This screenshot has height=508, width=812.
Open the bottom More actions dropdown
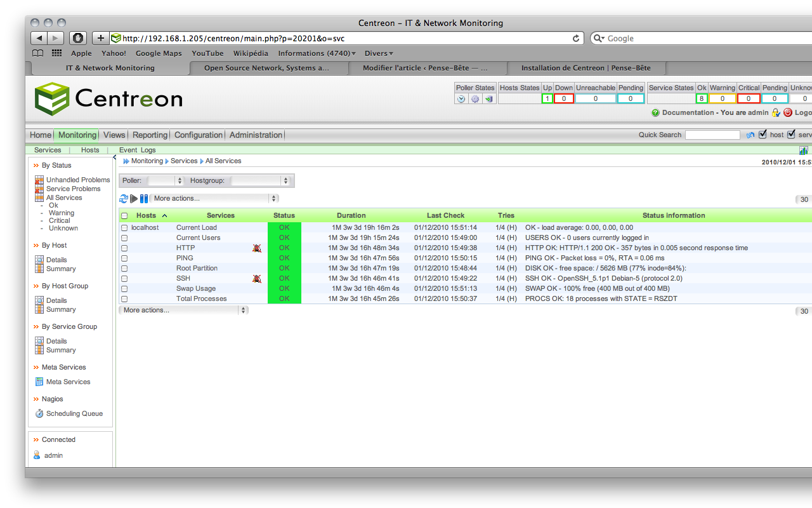coord(183,311)
